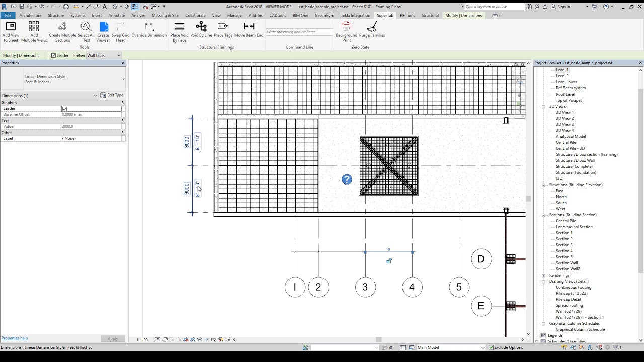
Task: Click the Undo arrow icon
Action: pyautogui.click(x=42, y=7)
